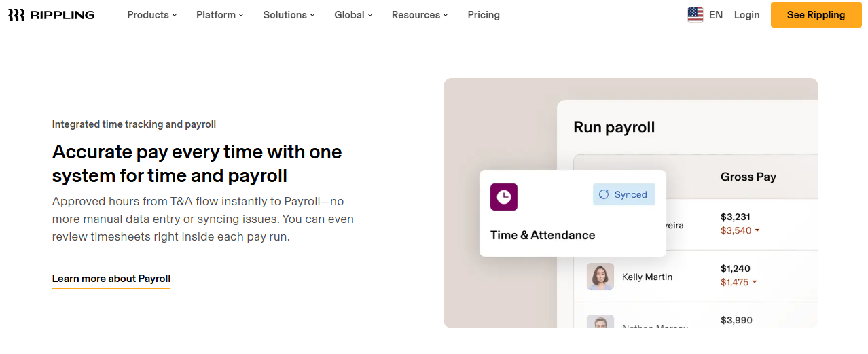Click Kelly Martin's avatar photo
Viewport: 868px width, 354px height.
[x=600, y=277]
